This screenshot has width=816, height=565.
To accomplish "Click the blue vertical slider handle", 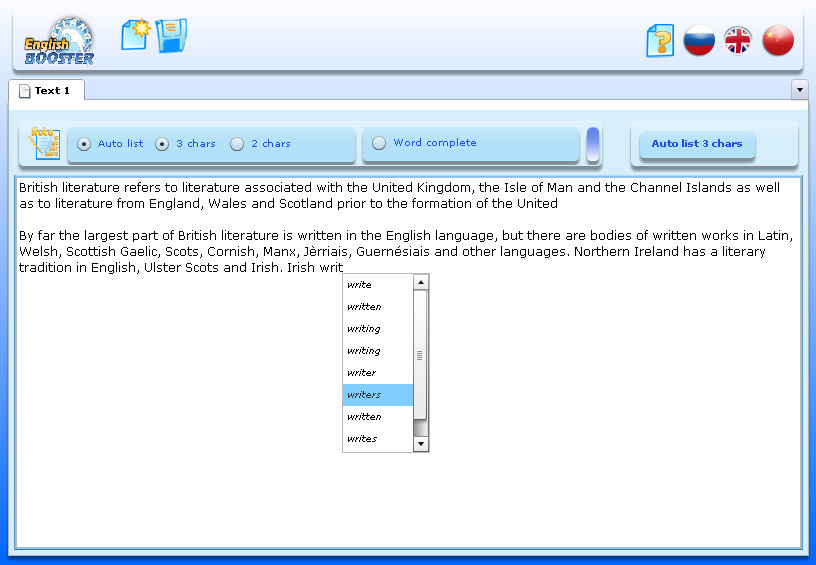I will coord(593,144).
